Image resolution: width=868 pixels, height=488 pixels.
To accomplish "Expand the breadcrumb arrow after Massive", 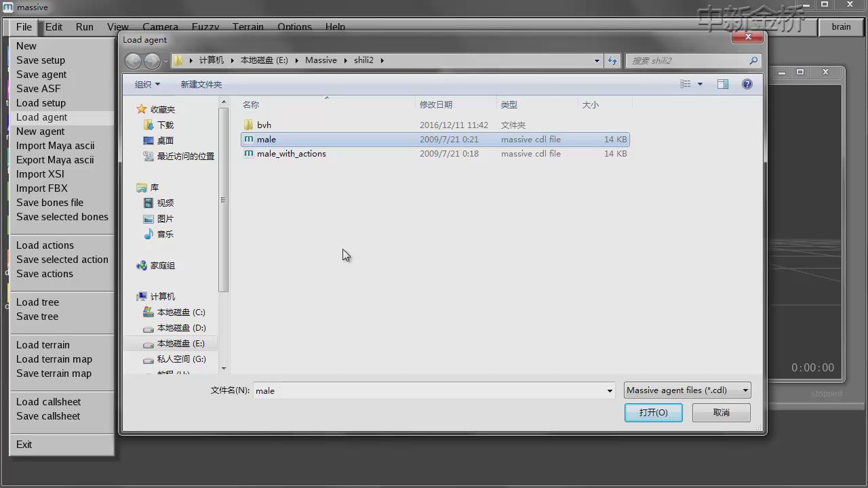I will coord(345,60).
